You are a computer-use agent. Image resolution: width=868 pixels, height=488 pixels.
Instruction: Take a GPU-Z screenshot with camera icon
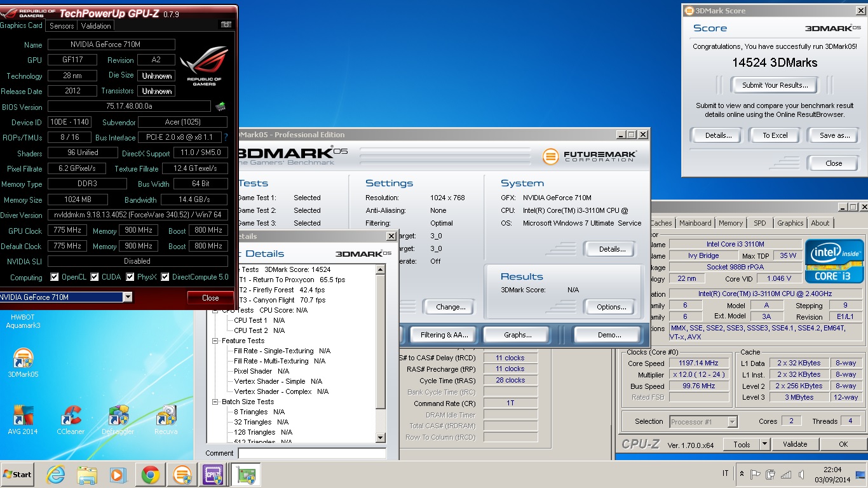[x=226, y=25]
